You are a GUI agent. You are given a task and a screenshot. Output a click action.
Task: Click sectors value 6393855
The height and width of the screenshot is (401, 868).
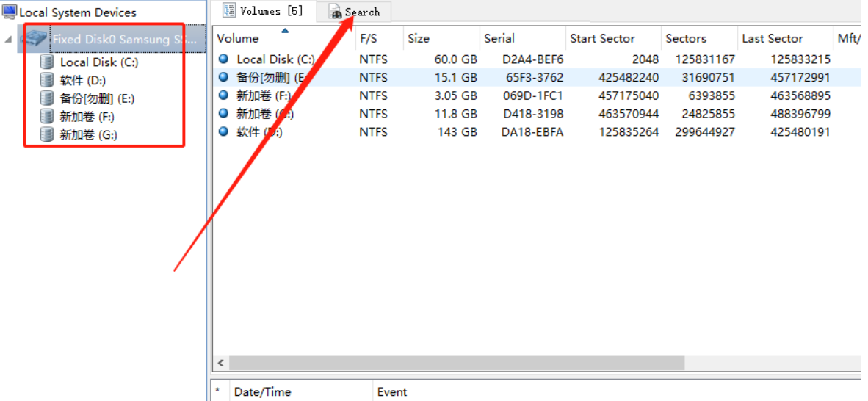tap(712, 95)
